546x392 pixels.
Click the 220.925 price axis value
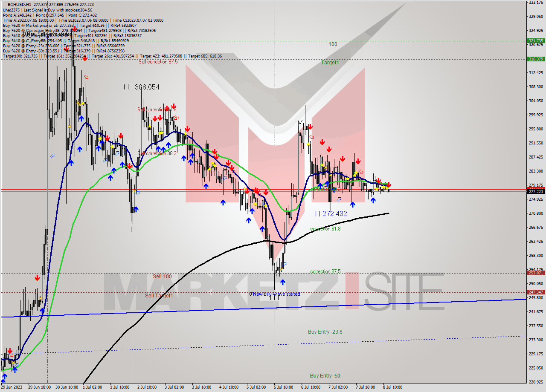536,382
